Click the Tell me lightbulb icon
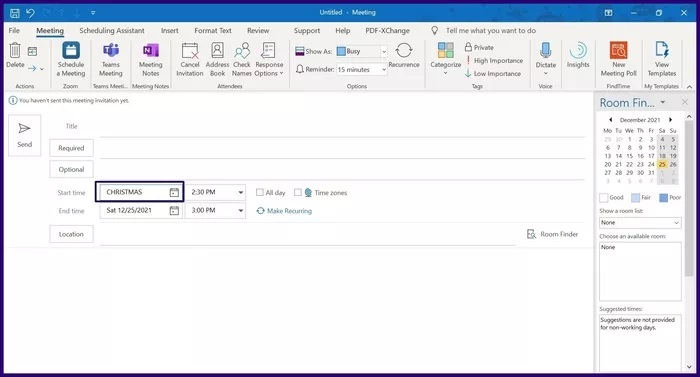 pyautogui.click(x=434, y=30)
